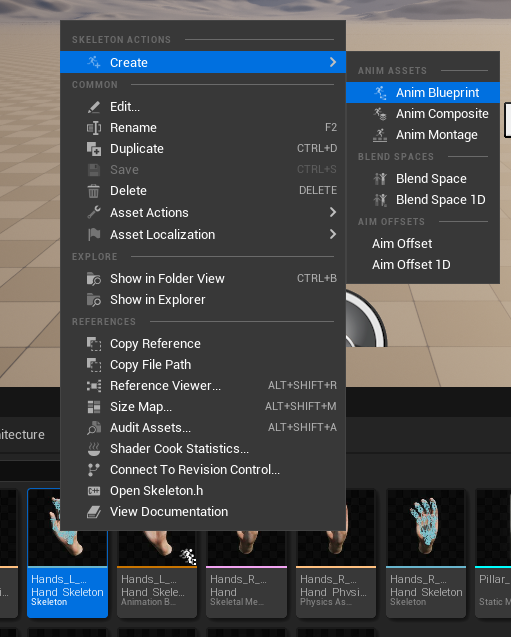Click the Anim Blueprint icon in submenu
511x637 pixels.
380,93
